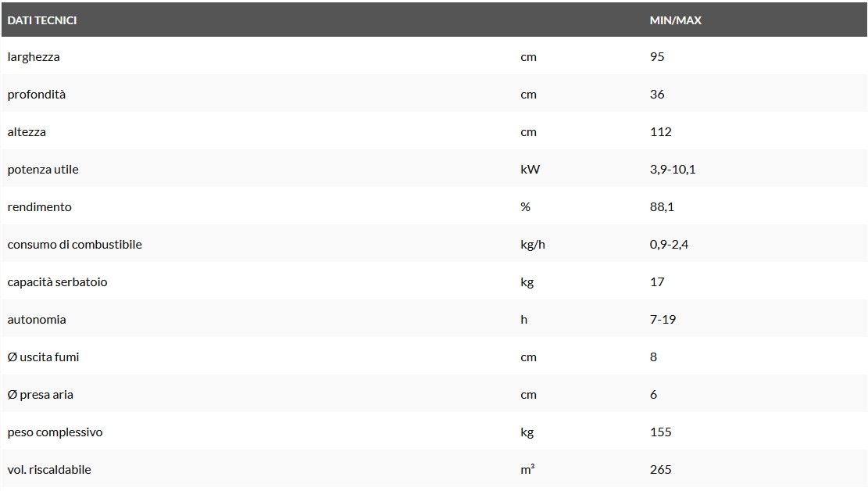Click the MIN/MAX column header
The width and height of the screenshot is (868, 491).
click(675, 20)
